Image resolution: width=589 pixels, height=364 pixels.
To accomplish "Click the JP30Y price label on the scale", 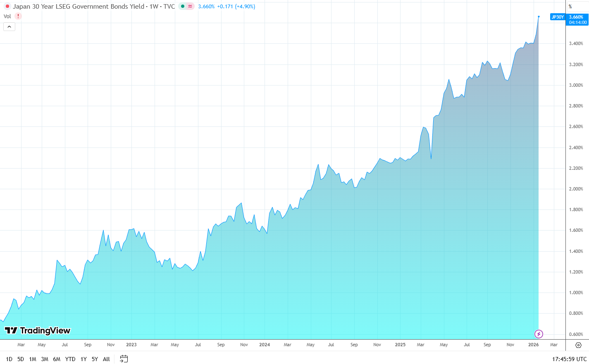I will coord(557,17).
